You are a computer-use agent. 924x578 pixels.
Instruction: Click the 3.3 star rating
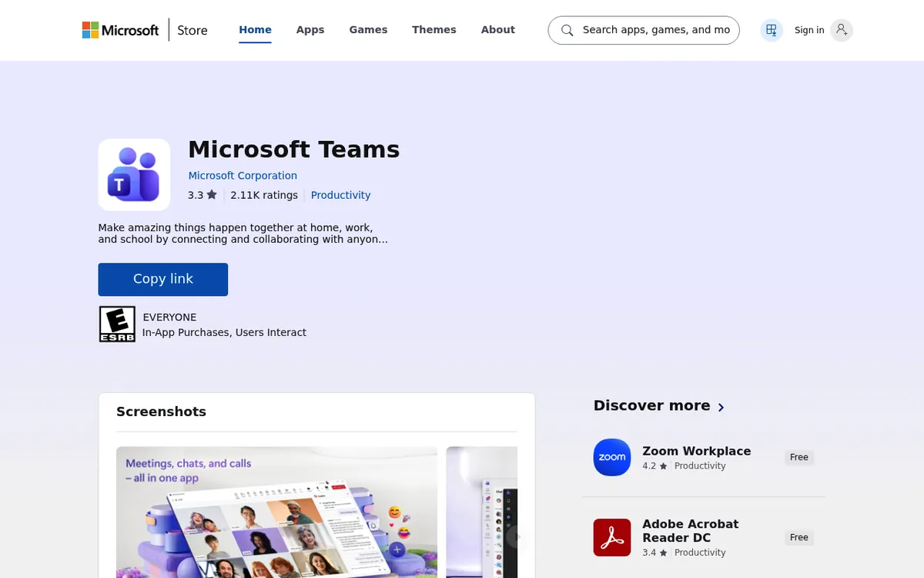click(x=203, y=196)
